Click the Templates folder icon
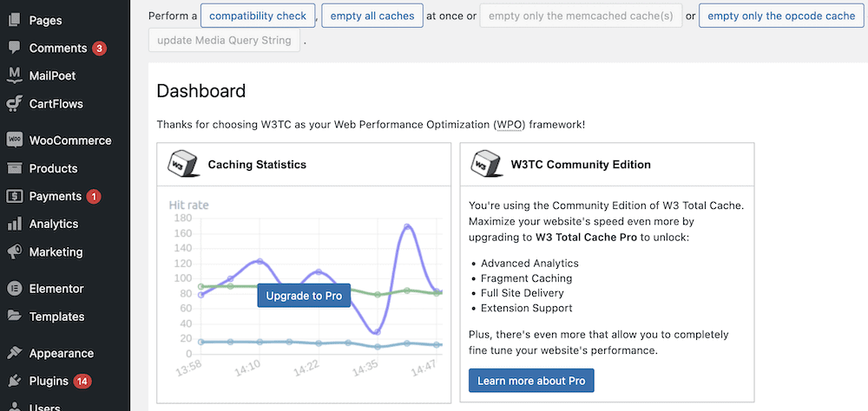 pos(15,316)
